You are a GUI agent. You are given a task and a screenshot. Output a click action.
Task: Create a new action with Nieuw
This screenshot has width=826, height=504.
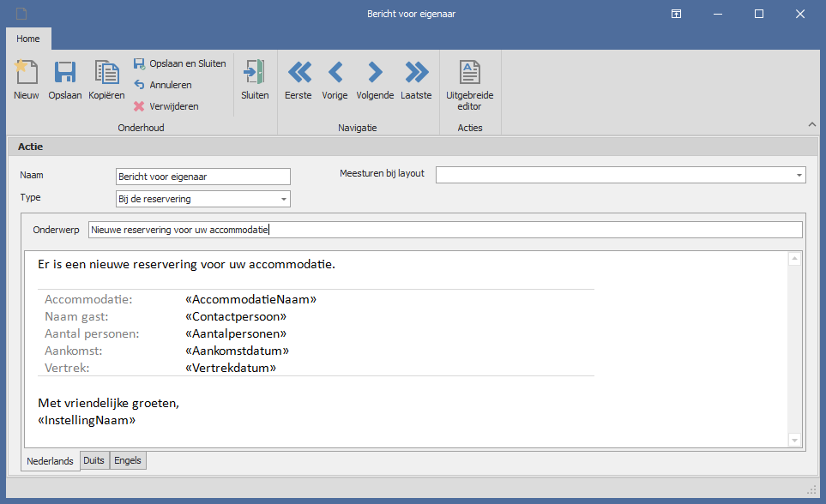[27, 80]
